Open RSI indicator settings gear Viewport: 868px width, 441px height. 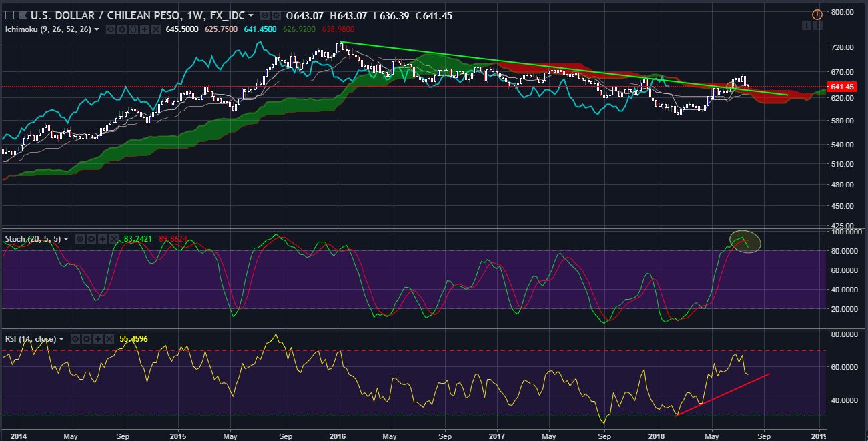pos(87,339)
